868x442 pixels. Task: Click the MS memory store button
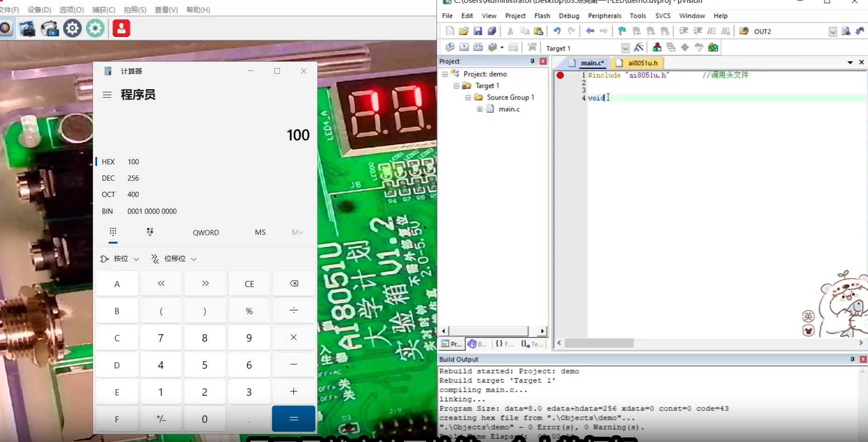click(x=260, y=232)
